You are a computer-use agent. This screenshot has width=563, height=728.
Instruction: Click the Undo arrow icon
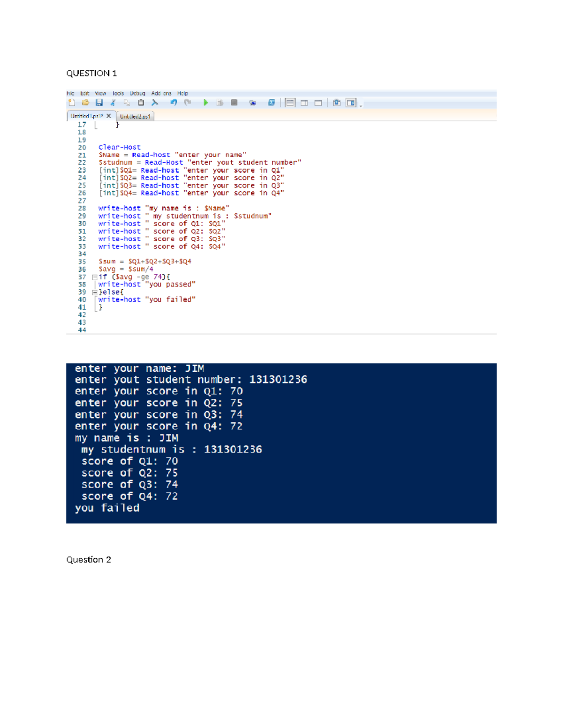point(174,103)
